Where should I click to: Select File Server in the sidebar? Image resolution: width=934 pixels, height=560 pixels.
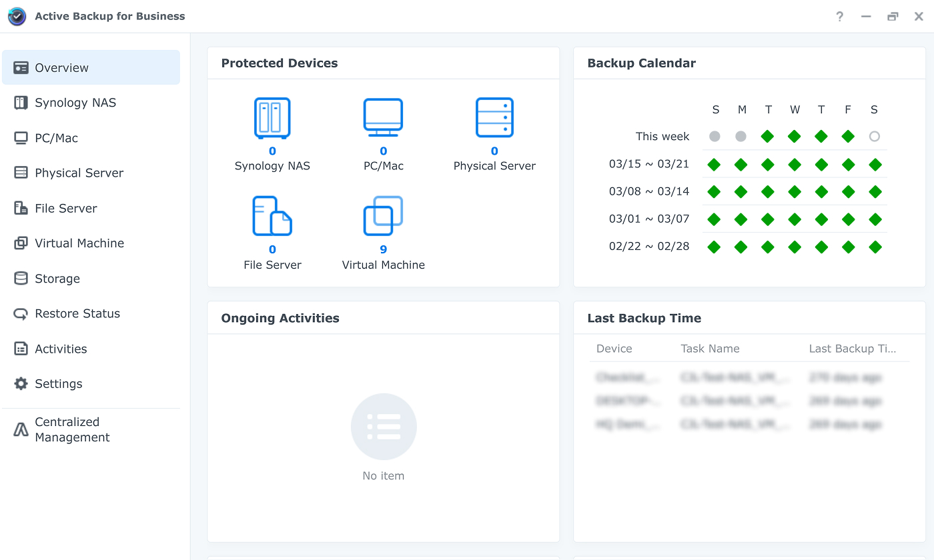[66, 209]
